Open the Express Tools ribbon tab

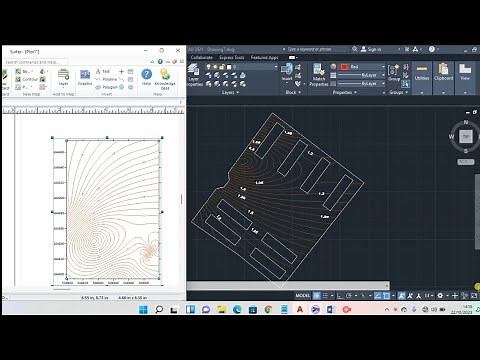pos(232,57)
